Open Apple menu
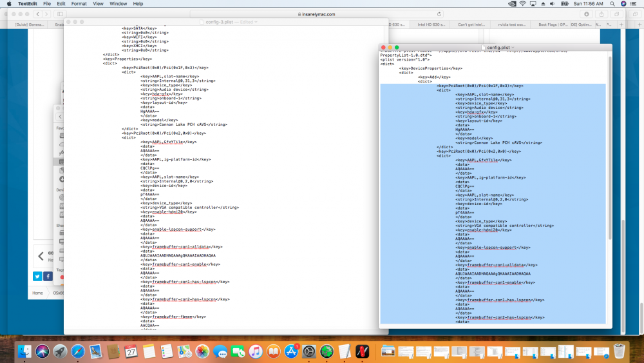The width and height of the screenshot is (644, 363). (x=8, y=4)
